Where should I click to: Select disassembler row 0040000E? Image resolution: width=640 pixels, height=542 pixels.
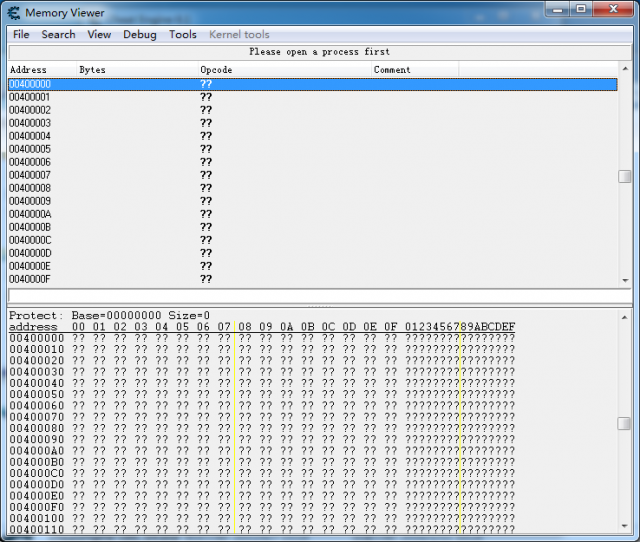coord(313,266)
